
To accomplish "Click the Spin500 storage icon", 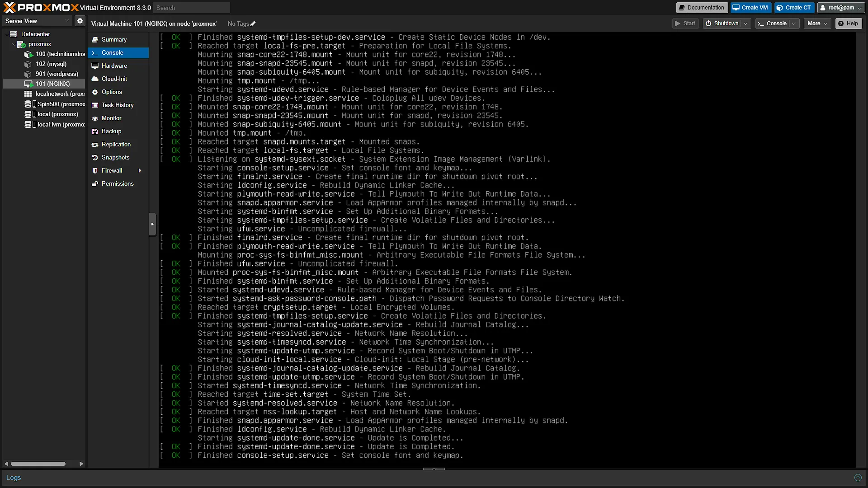I will point(28,104).
